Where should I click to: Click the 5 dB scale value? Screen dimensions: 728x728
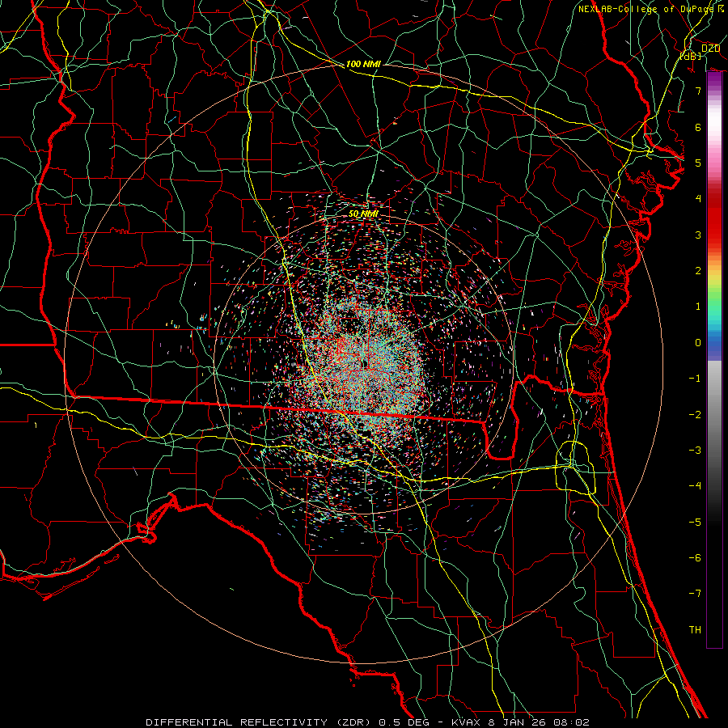698,163
